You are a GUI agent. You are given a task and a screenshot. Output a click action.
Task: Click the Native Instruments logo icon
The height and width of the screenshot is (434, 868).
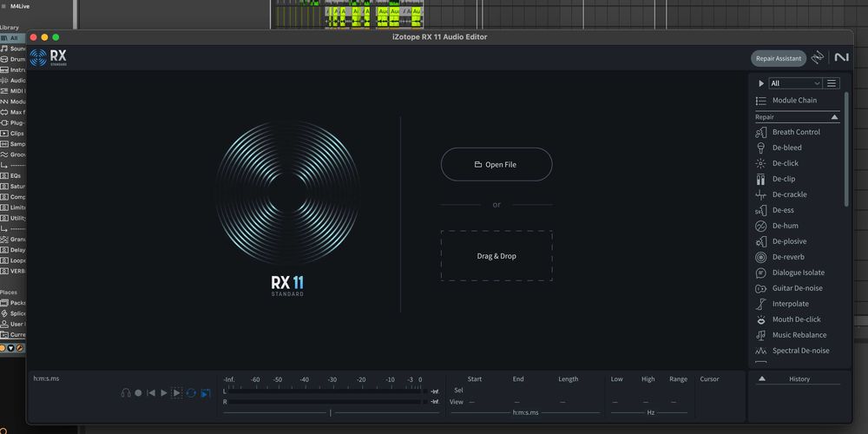pyautogui.click(x=841, y=57)
